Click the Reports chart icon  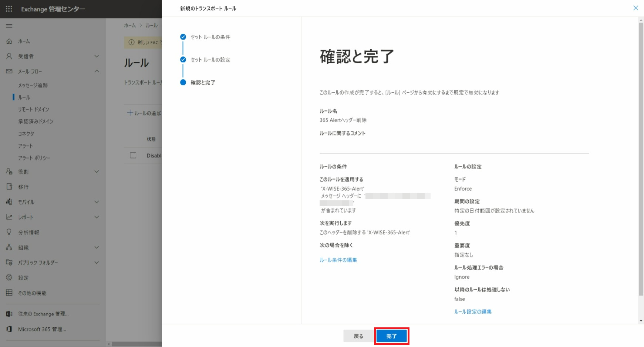click(9, 217)
